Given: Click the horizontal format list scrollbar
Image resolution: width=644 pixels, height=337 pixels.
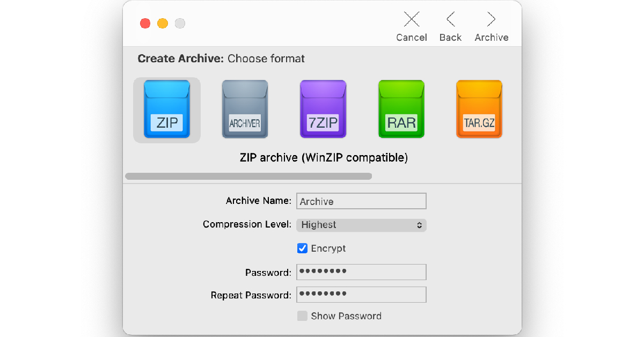Looking at the screenshot, I should (x=248, y=176).
